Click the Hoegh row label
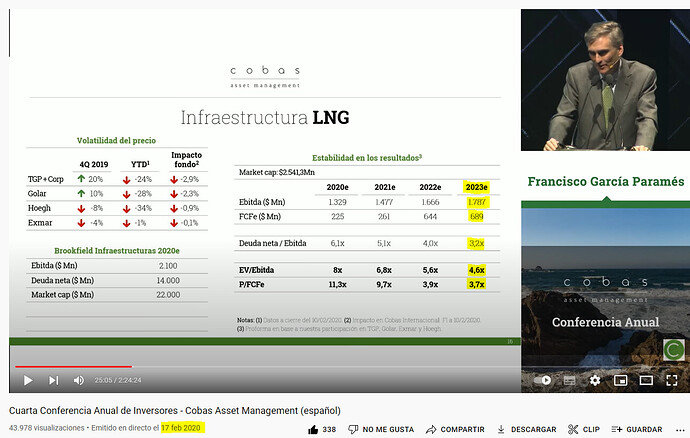 point(39,208)
